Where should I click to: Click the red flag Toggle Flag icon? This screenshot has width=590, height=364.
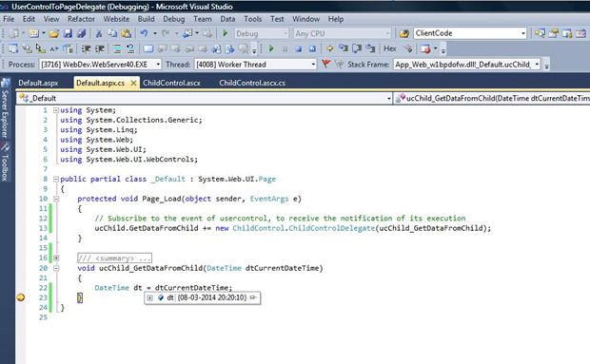point(325,65)
